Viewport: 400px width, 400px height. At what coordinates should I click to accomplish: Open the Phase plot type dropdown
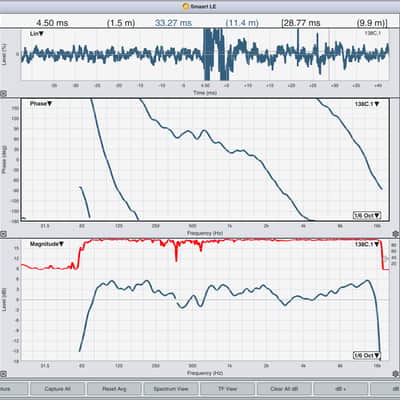[x=41, y=104]
